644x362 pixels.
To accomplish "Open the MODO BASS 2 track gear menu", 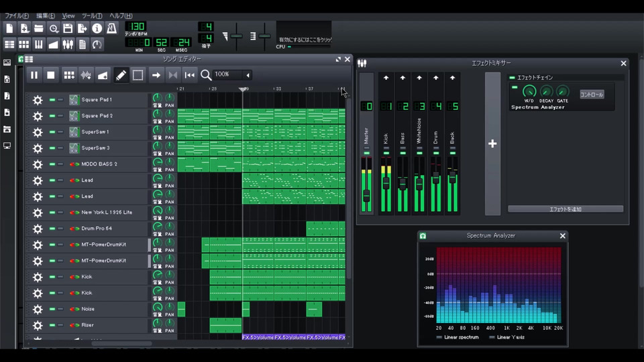I will tap(38, 164).
